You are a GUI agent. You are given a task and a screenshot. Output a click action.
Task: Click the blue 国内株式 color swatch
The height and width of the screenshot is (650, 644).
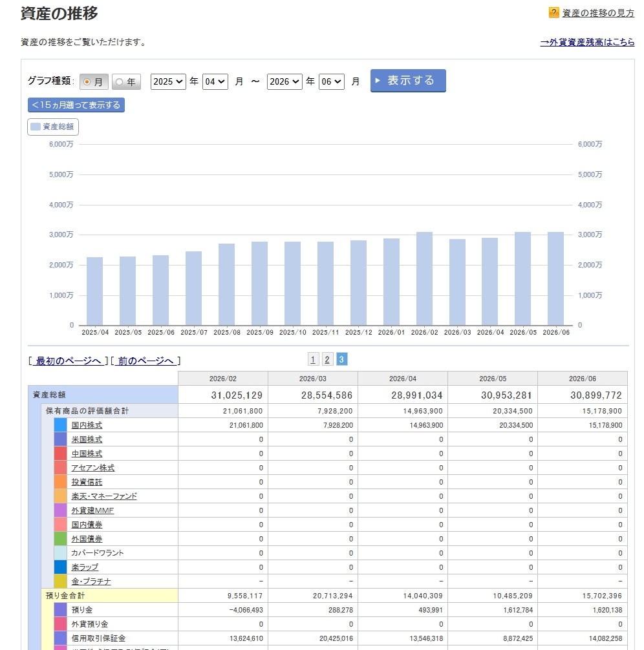(x=61, y=425)
